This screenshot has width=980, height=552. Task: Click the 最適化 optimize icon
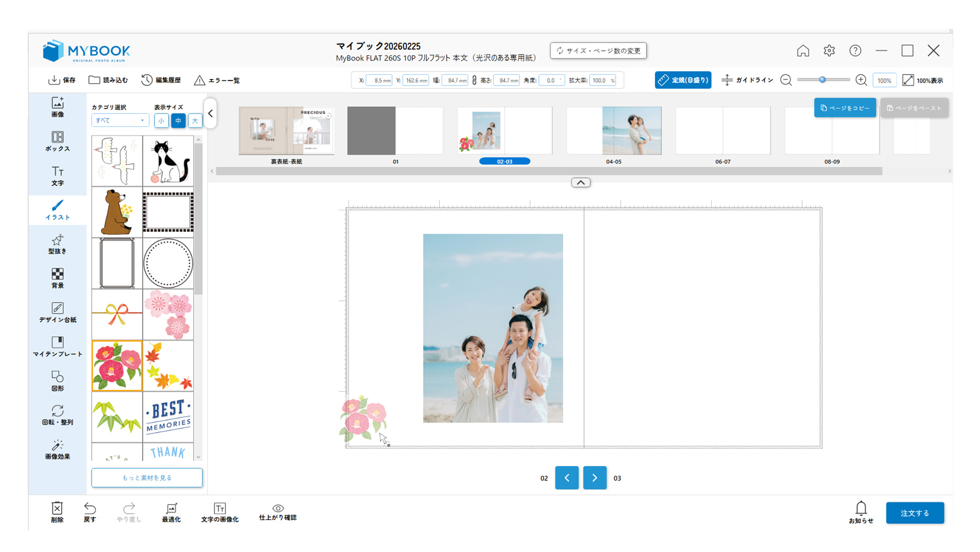171,512
